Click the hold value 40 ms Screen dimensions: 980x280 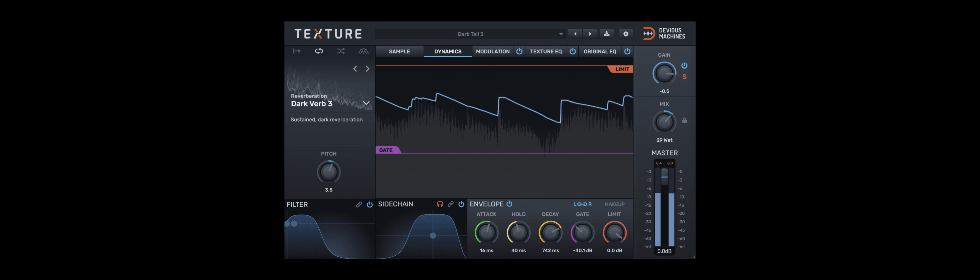pyautogui.click(x=518, y=250)
